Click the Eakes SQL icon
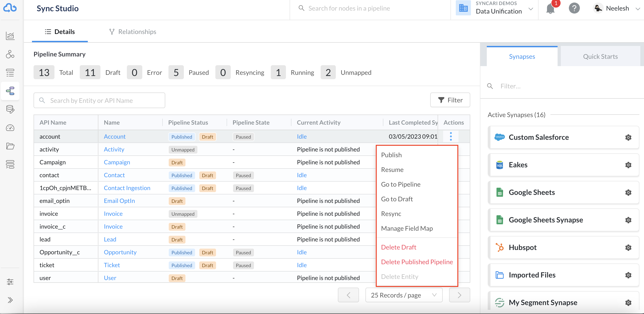 pos(499,165)
